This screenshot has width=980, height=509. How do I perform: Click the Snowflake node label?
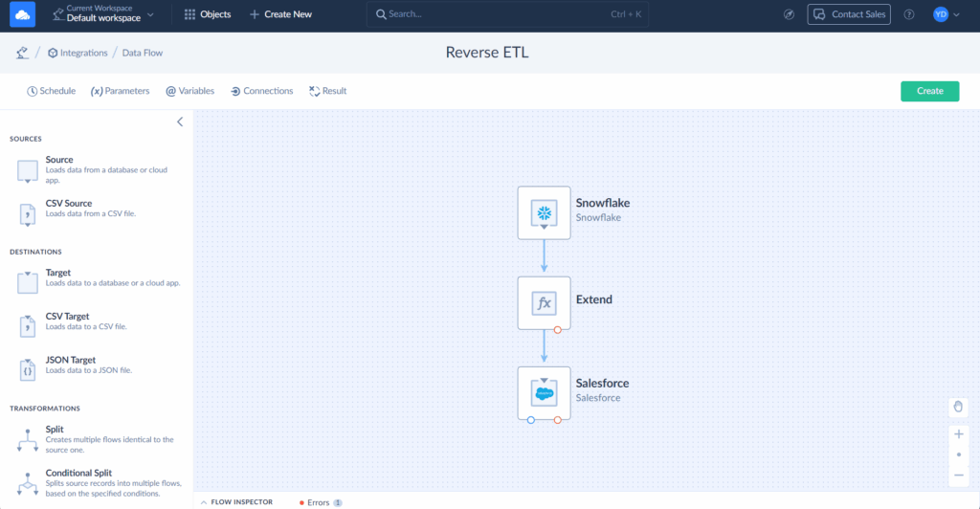tap(603, 203)
